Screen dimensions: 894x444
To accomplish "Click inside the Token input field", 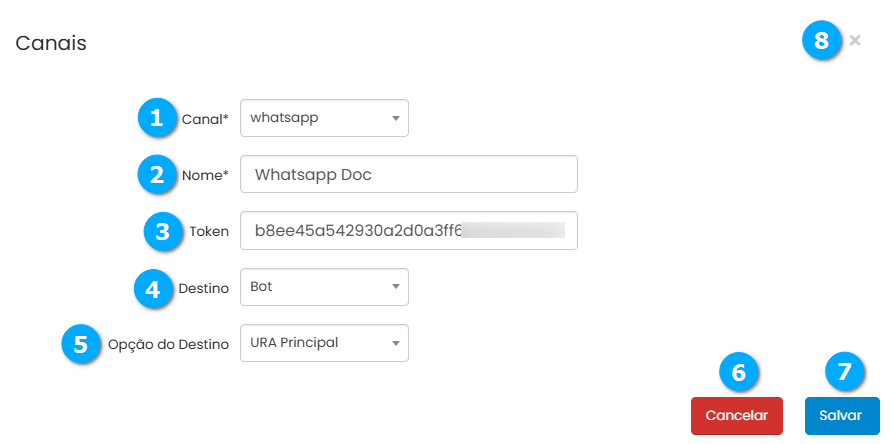I will 409,231.
